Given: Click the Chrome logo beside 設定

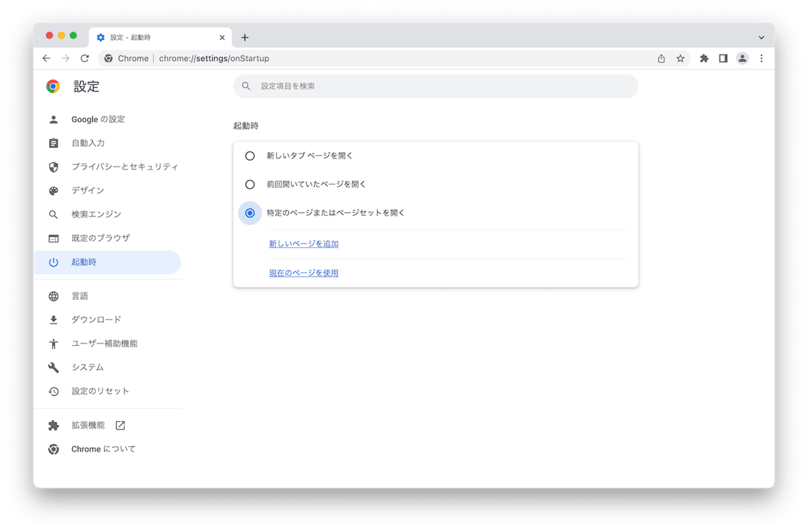Looking at the screenshot, I should [53, 86].
